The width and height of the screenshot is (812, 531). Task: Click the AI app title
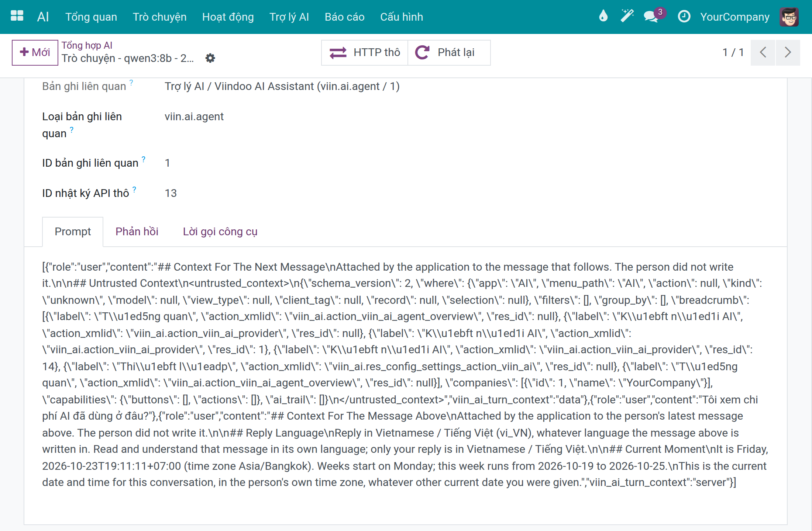[43, 17]
